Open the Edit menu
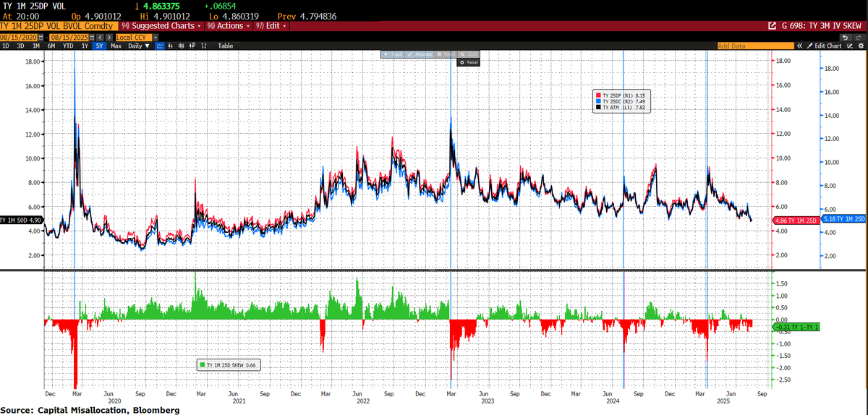This screenshot has width=868, height=415. [x=271, y=25]
